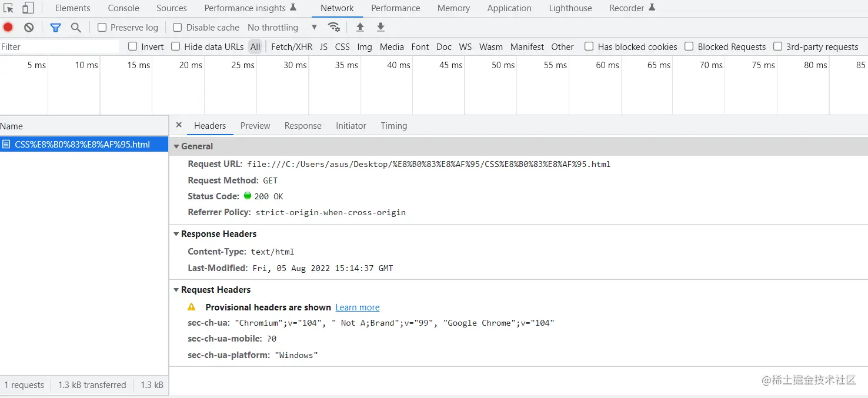Import HAR file upload arrow icon
This screenshot has height=398, width=868.
pyautogui.click(x=360, y=27)
